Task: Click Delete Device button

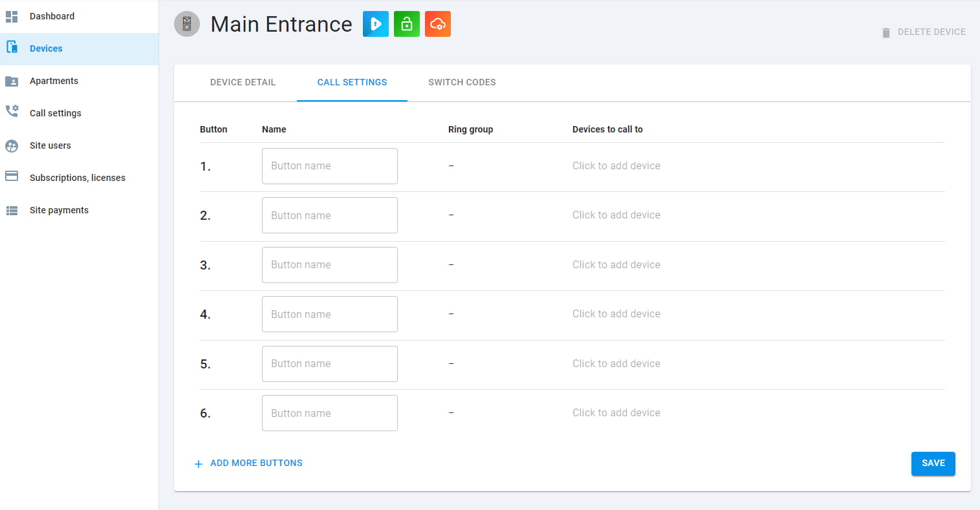Action: [924, 32]
